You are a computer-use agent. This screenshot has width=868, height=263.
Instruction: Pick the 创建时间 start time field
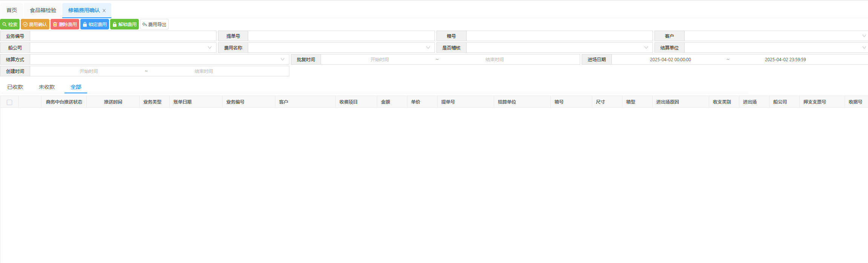click(x=89, y=71)
